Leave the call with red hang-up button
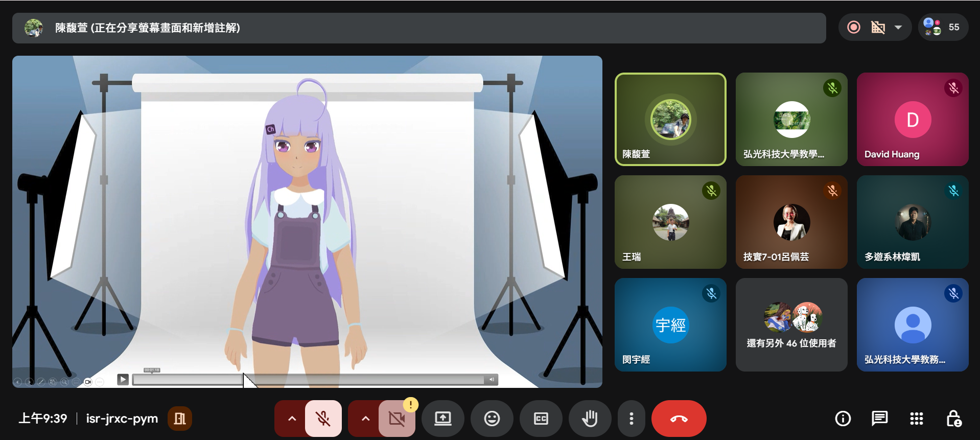The height and width of the screenshot is (440, 980). click(x=679, y=419)
